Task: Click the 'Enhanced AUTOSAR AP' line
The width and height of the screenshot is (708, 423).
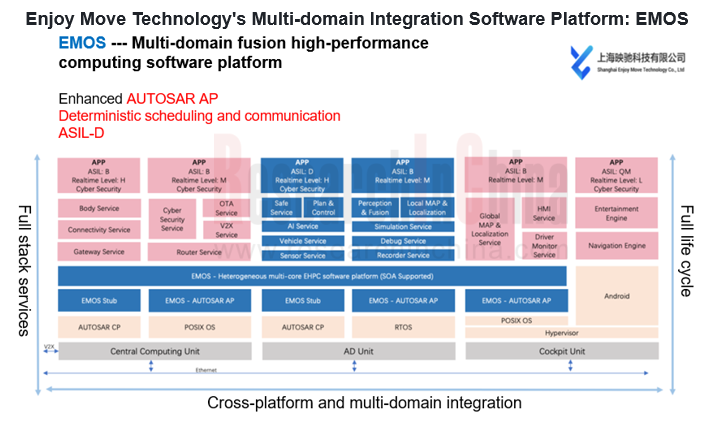Action: pos(138,98)
